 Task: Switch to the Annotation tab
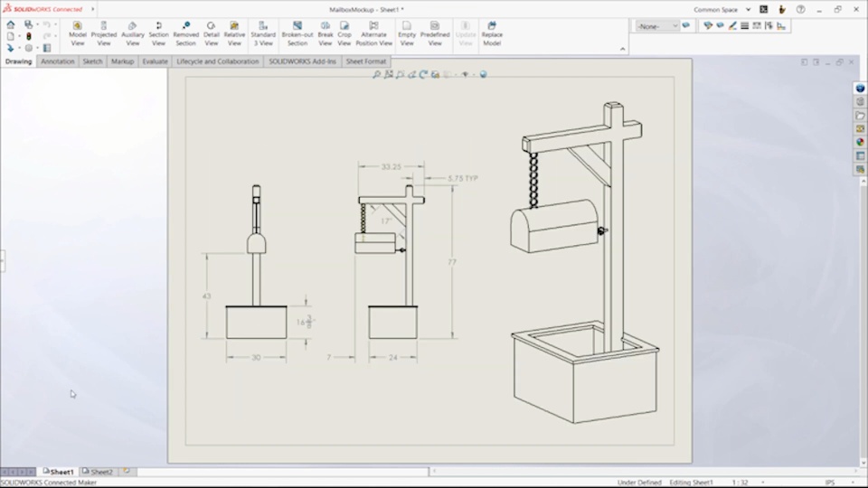click(57, 61)
